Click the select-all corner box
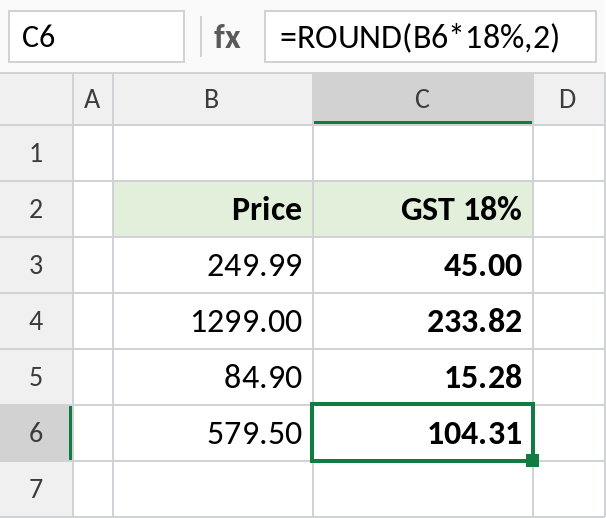606x518 pixels. tap(36, 99)
